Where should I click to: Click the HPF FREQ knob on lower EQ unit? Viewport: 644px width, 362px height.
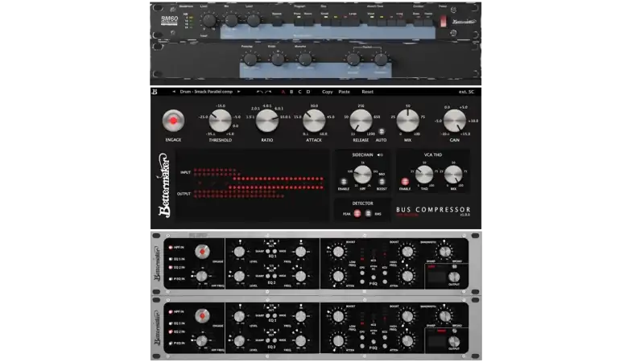point(202,340)
